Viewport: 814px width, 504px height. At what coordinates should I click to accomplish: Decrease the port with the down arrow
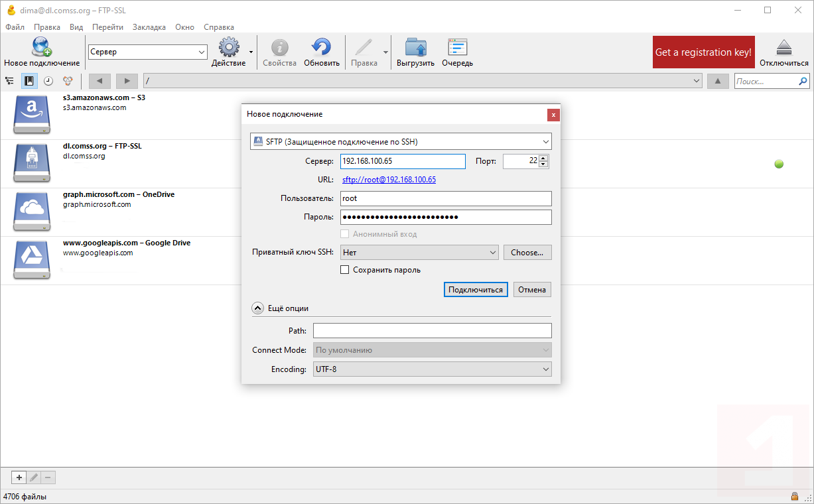[x=544, y=164]
